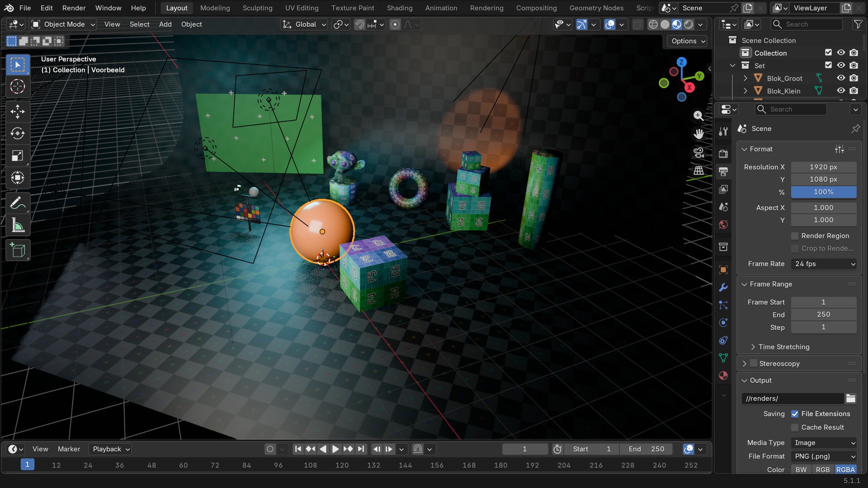Image resolution: width=868 pixels, height=488 pixels.
Task: Open the Object properties tab
Action: (723, 270)
